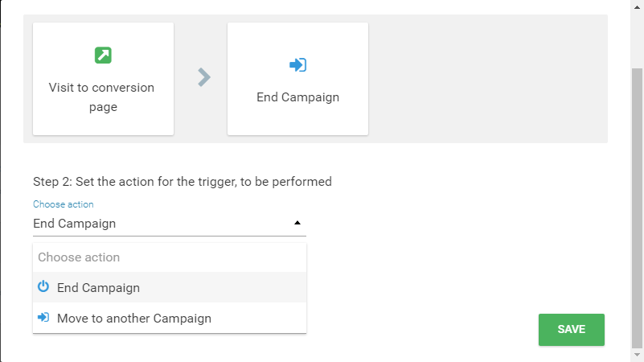The width and height of the screenshot is (644, 362).
Task: Click the power icon beside the End Campaign option
Action: tap(43, 286)
